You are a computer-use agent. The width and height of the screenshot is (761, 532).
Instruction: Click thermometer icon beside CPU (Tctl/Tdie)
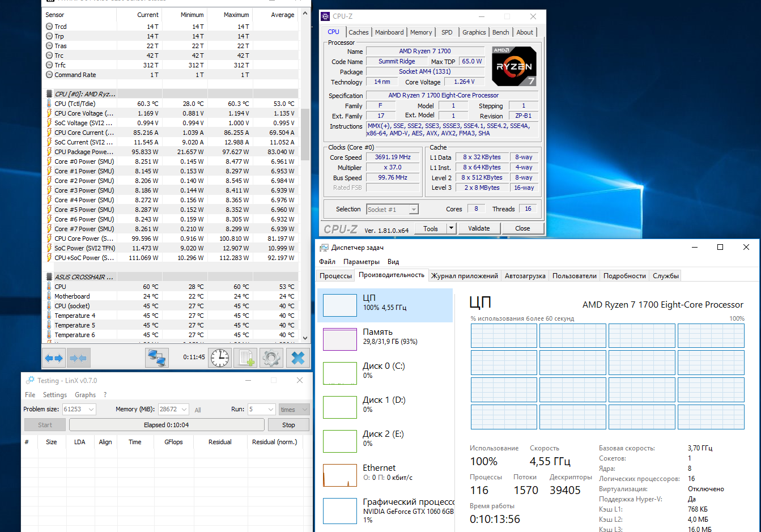[x=49, y=104]
